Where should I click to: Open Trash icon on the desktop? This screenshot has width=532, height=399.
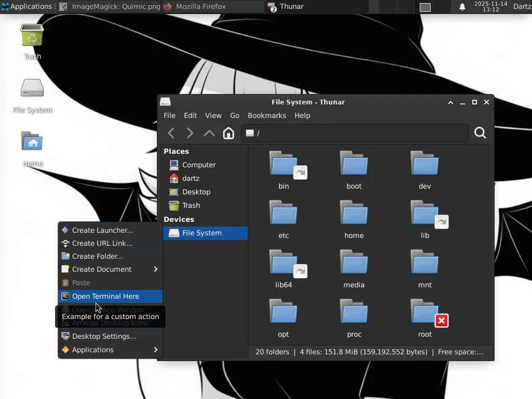point(32,36)
